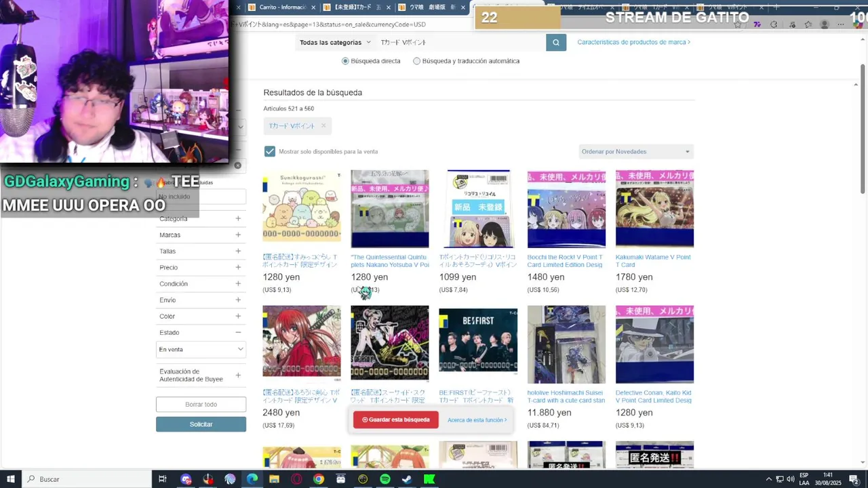
Task: Uncheck Mostrar solo disponibles para la venta
Action: pos(270,151)
